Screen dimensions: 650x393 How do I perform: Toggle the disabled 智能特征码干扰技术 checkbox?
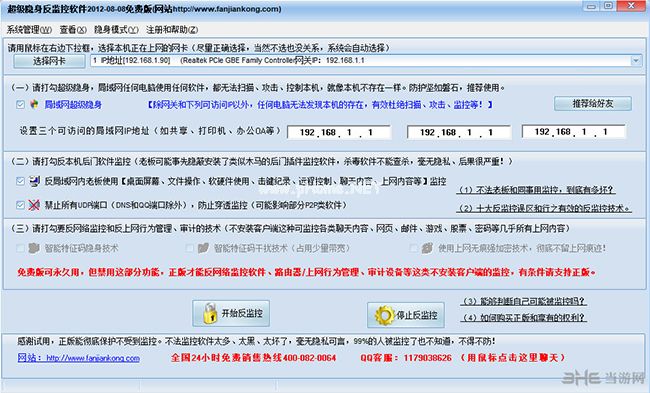click(189, 248)
